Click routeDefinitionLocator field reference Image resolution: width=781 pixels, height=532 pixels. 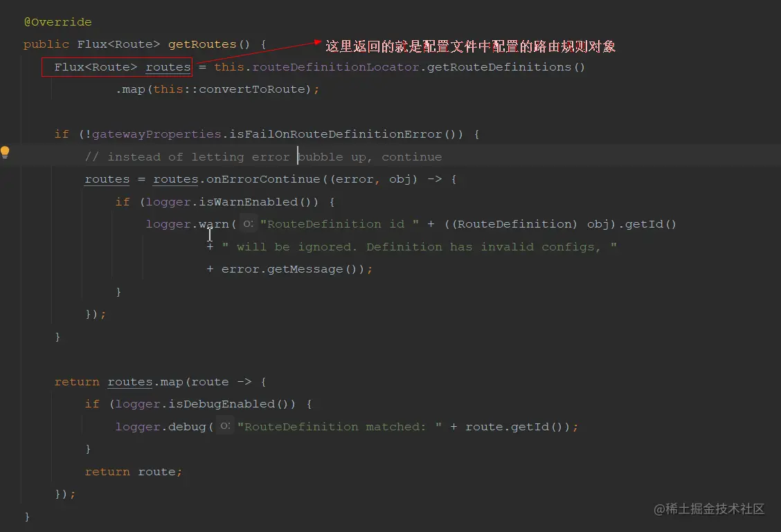click(336, 66)
